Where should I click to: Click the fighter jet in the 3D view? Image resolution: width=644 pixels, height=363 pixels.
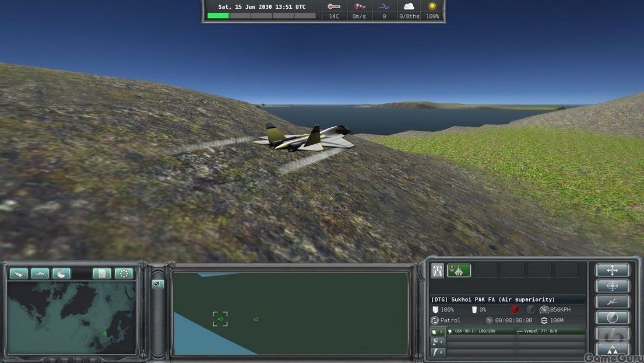pos(304,137)
